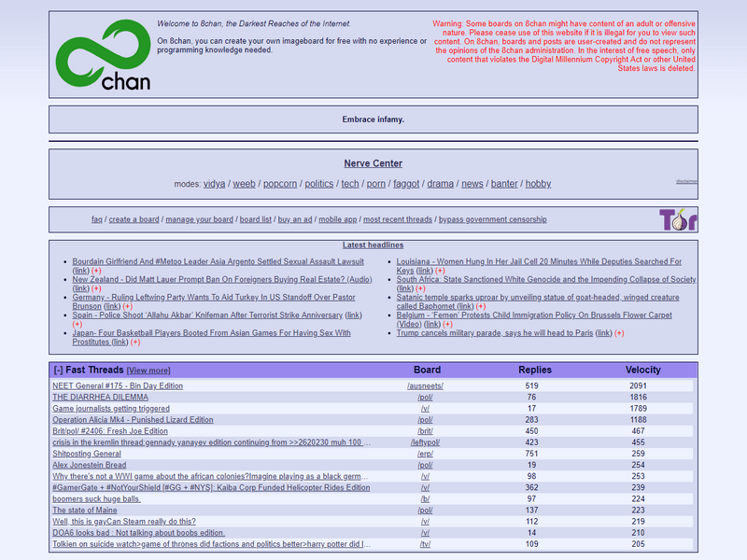Open the small disclaimer link
Screen dimensions: 747x560
point(686,181)
